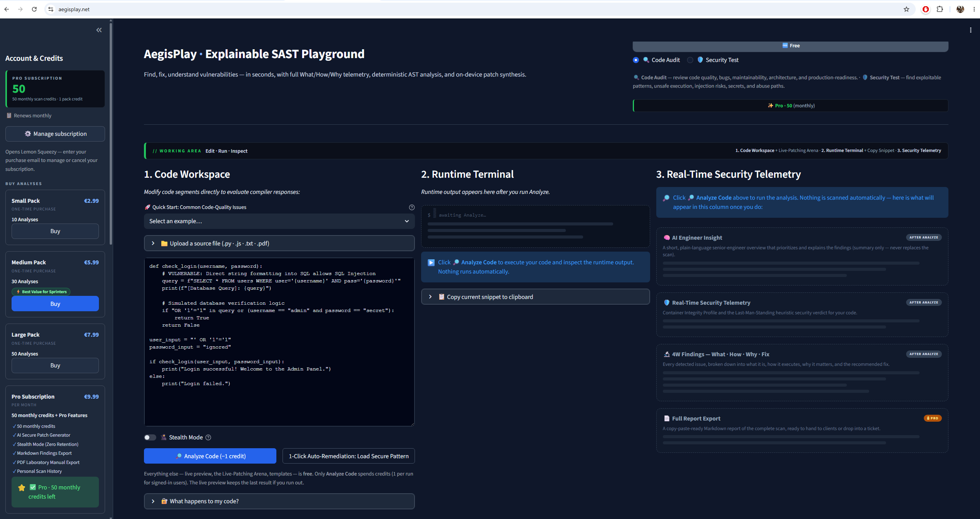Click the '€2.99' Small Pack price
This screenshot has height=519, width=980.
pos(91,201)
